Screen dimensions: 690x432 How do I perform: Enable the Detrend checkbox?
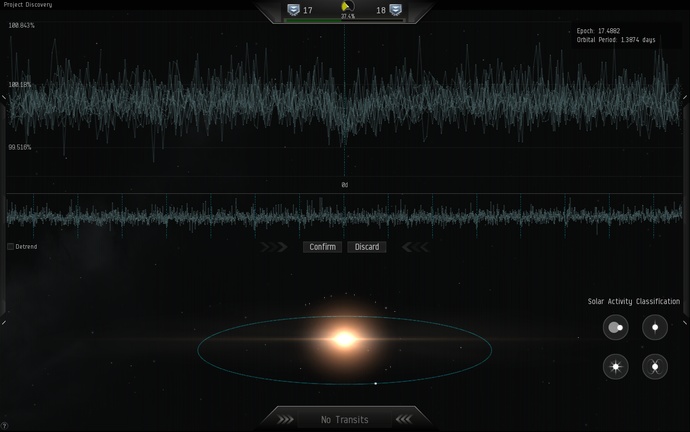(x=11, y=246)
